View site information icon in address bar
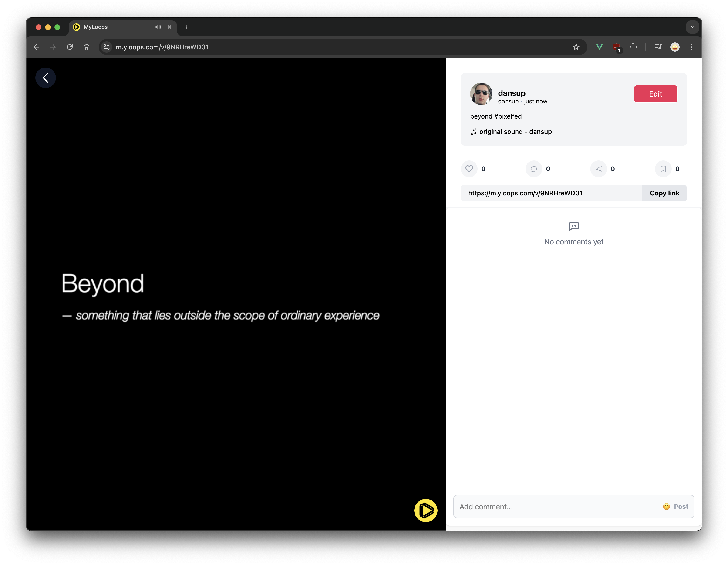 click(x=107, y=47)
